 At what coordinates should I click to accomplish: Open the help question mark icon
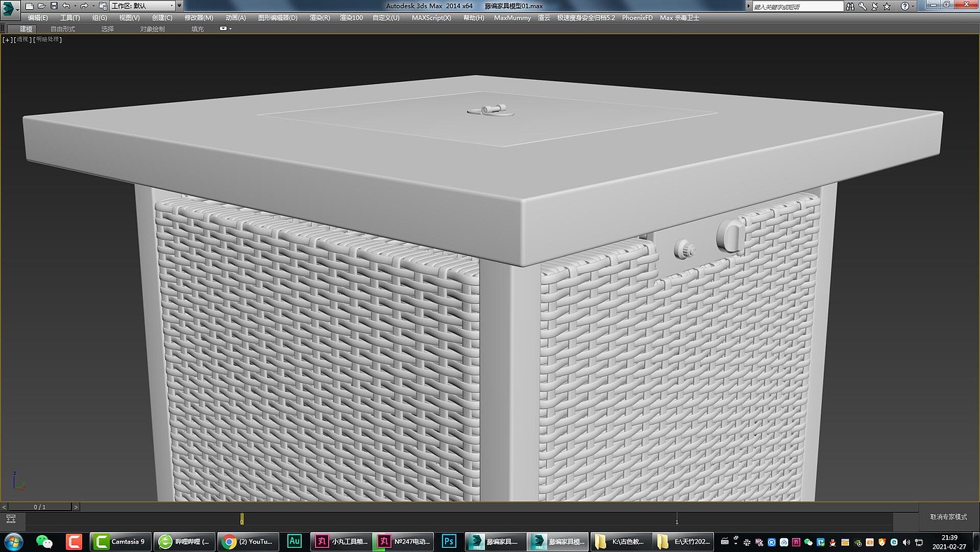click(x=904, y=6)
